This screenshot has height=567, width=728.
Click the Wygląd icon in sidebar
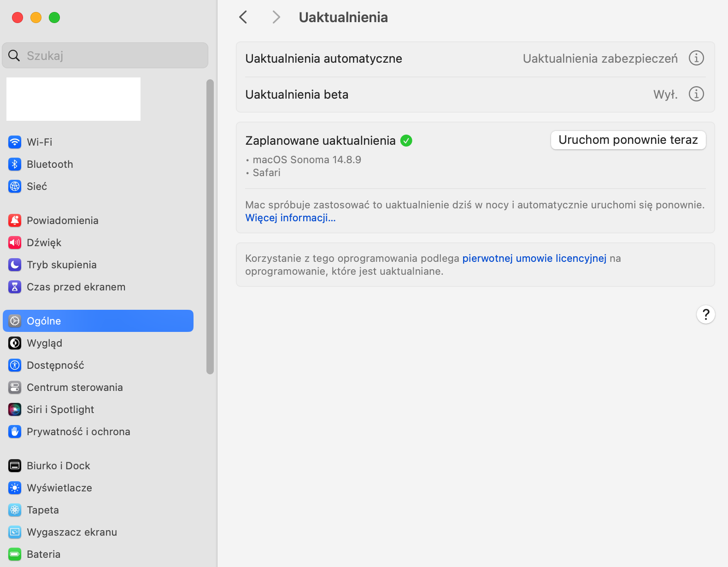coord(15,343)
